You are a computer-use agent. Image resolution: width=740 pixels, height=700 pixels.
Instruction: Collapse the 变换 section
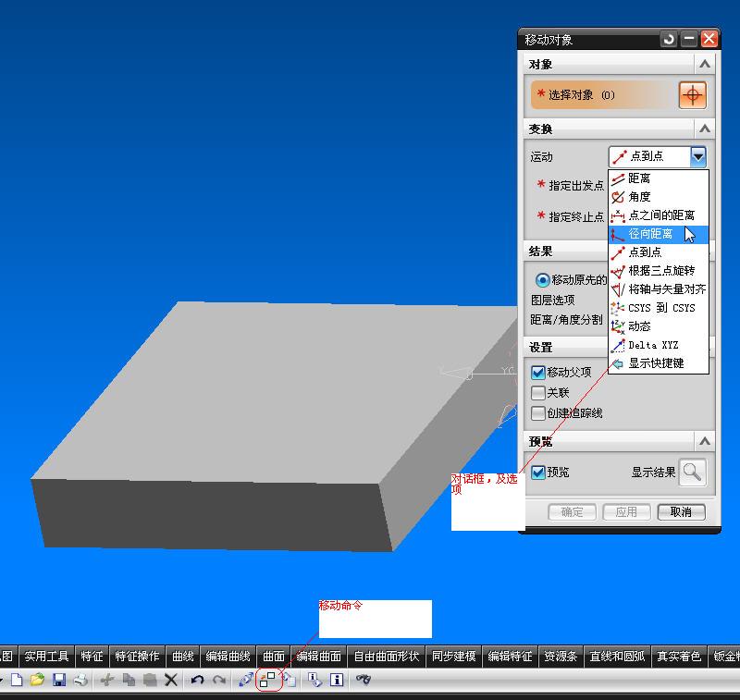pos(705,129)
